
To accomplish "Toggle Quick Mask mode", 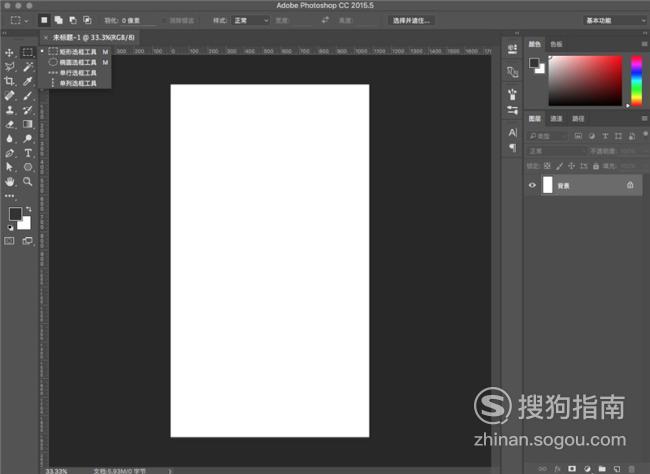I will 9,241.
